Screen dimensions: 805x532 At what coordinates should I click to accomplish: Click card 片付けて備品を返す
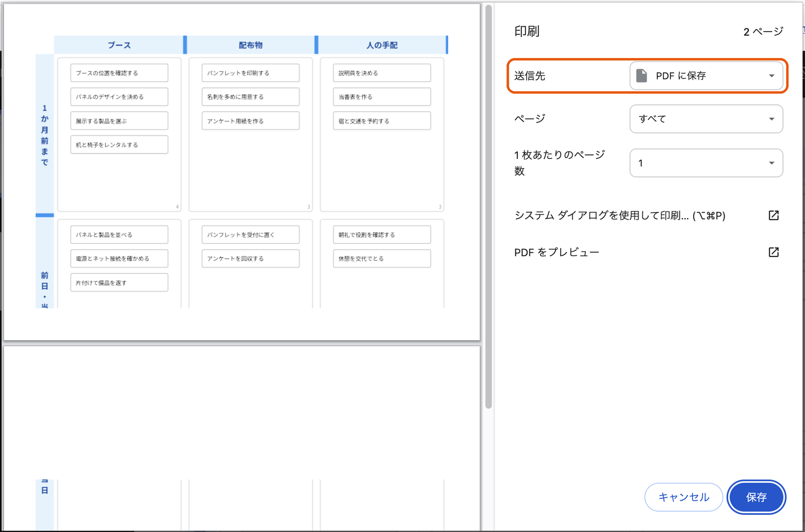tap(119, 283)
